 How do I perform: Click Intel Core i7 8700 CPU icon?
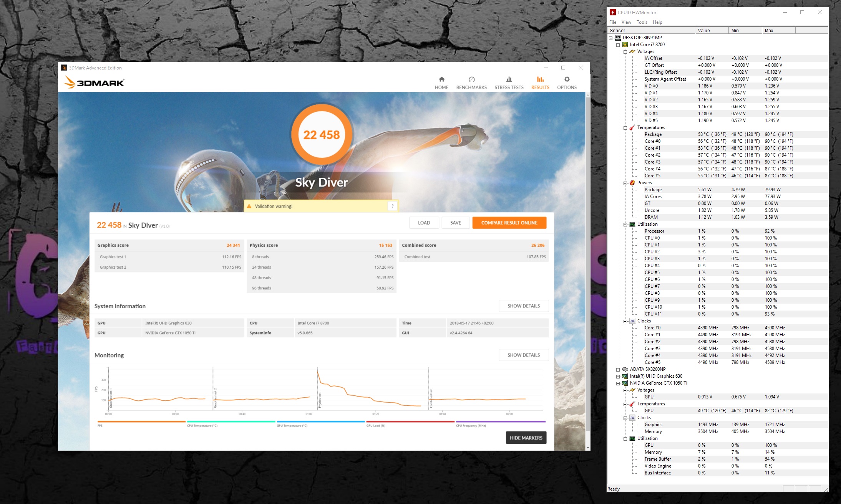(625, 45)
